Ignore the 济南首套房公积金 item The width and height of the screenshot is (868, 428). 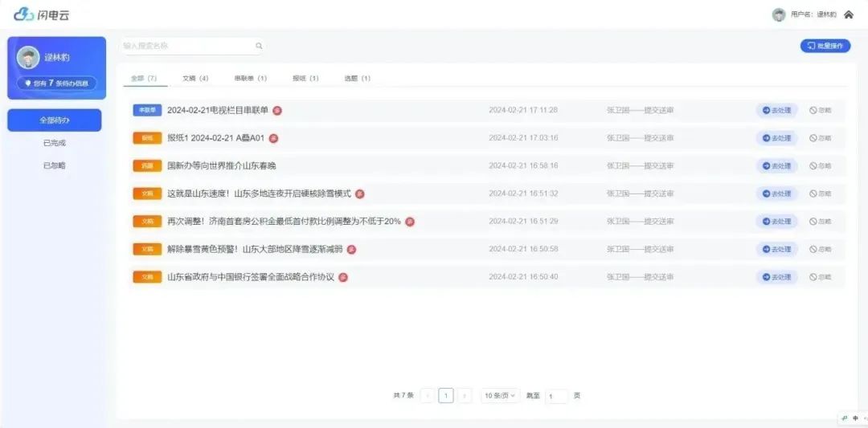click(821, 221)
